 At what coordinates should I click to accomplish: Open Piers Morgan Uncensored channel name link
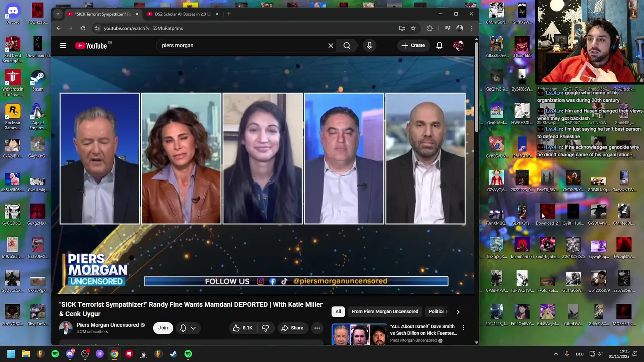pos(107,325)
